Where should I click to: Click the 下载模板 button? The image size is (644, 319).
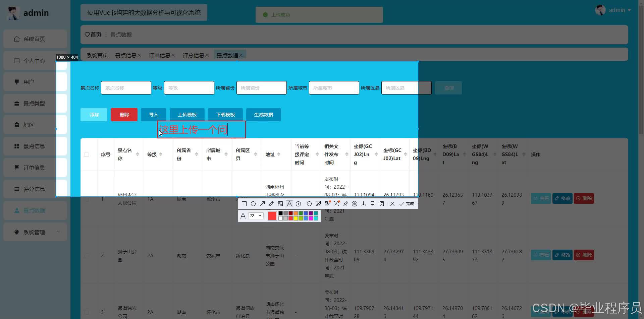[225, 115]
